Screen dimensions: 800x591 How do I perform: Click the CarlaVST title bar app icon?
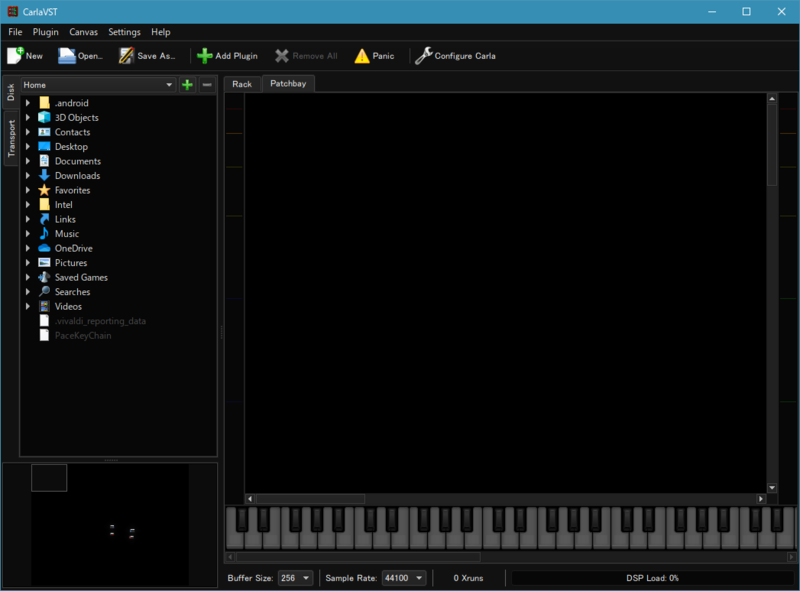pyautogui.click(x=12, y=11)
